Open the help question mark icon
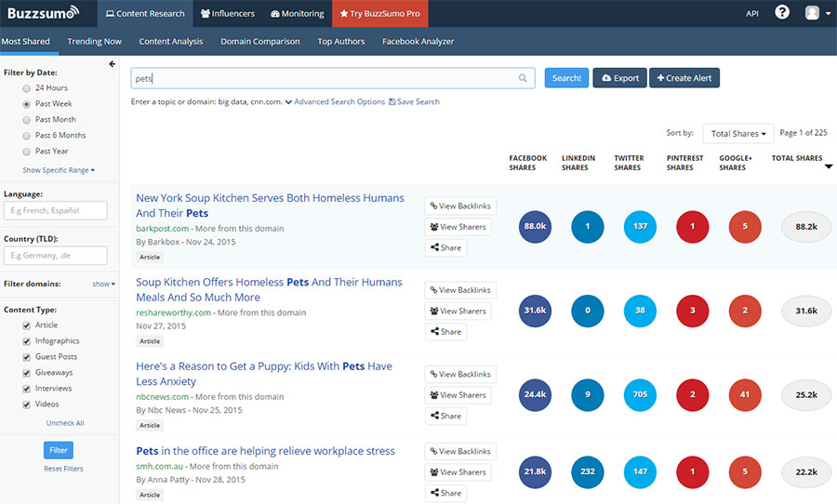 click(782, 12)
